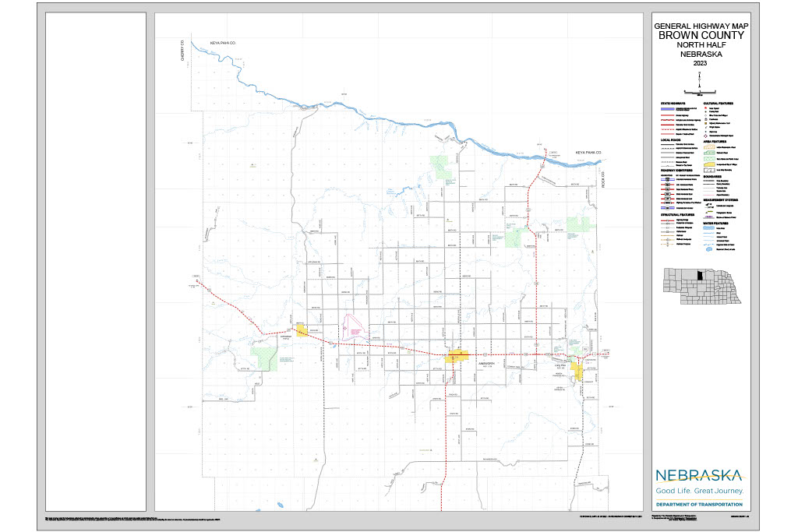The height and width of the screenshot is (532, 798).
Task: Click the WATER FEATURES legend heading
Action: click(x=716, y=224)
